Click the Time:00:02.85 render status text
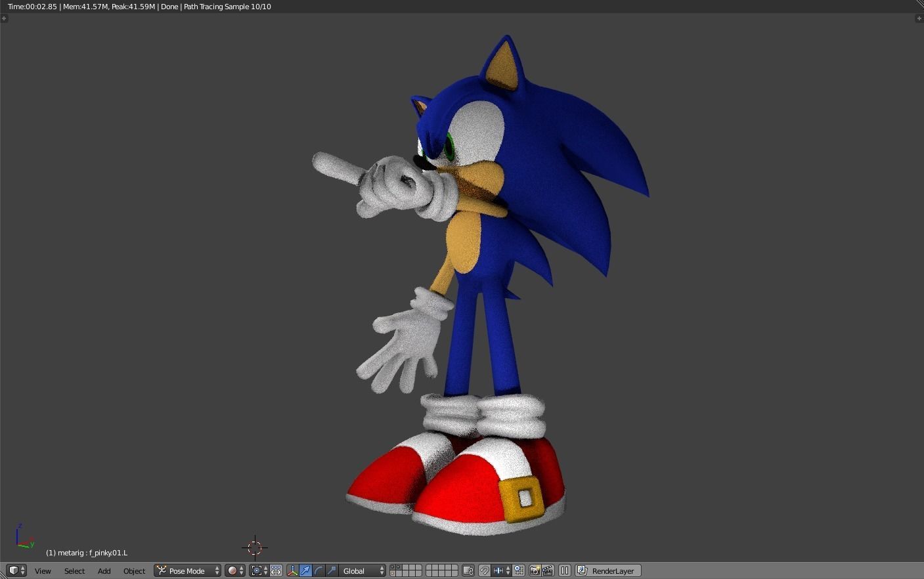This screenshot has width=924, height=579. click(32, 7)
